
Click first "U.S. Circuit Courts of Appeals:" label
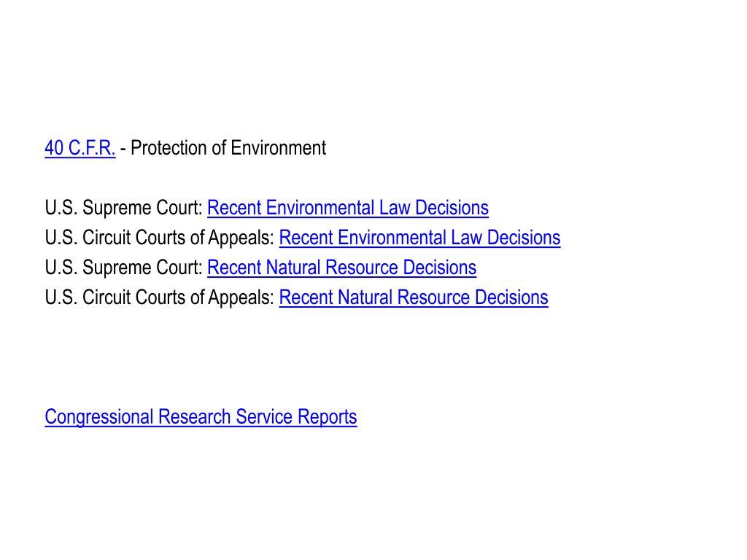click(160, 238)
